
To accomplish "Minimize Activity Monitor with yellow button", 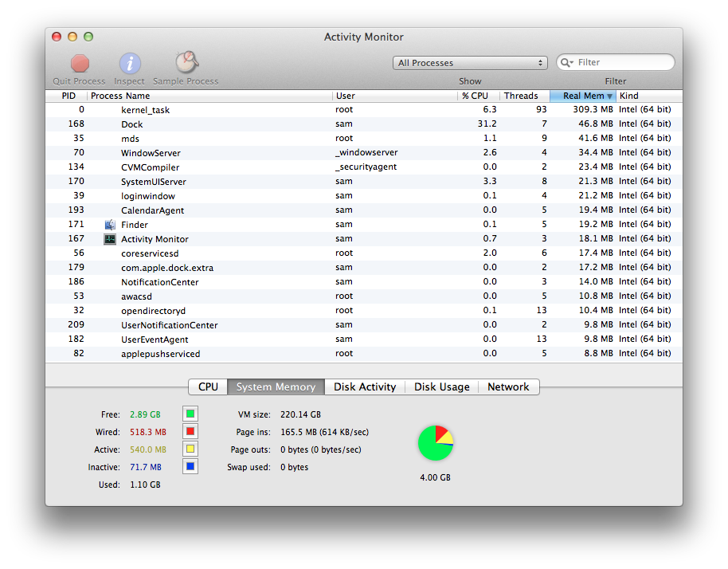I will [x=72, y=37].
